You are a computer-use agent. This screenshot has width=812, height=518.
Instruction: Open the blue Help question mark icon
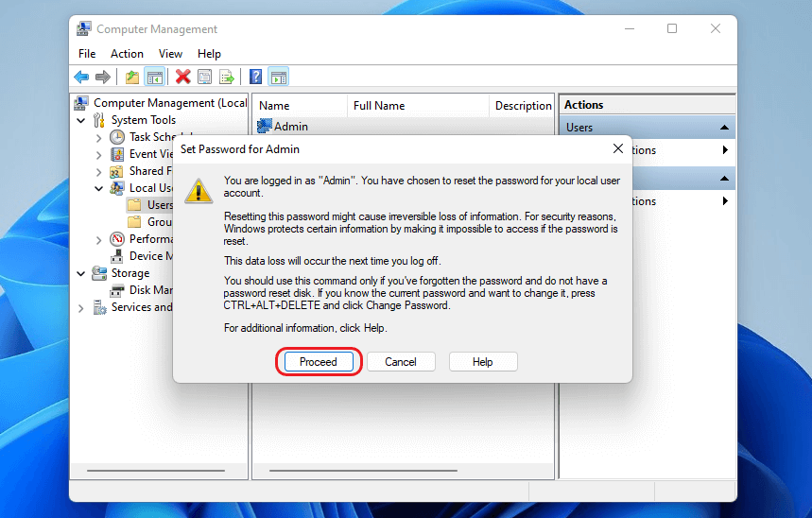coord(255,78)
